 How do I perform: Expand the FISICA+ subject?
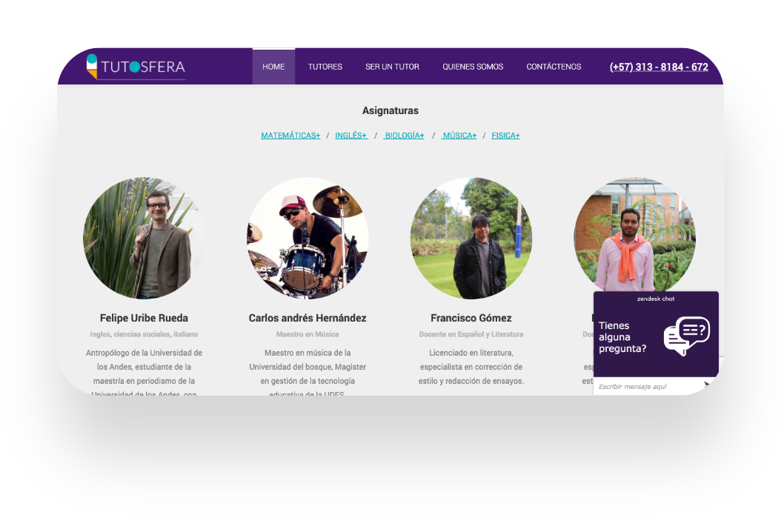click(505, 136)
